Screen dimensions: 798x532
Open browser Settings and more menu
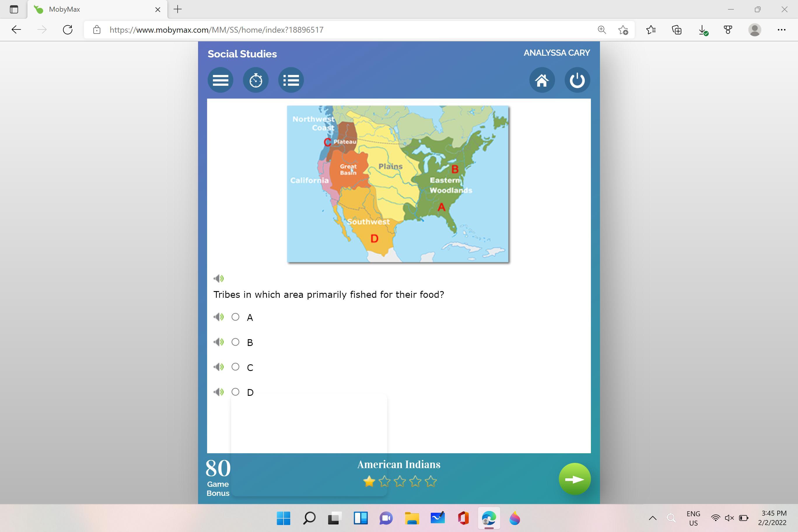(x=781, y=30)
